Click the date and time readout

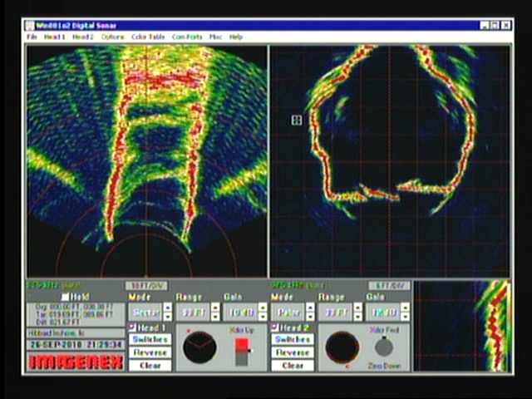(76, 345)
